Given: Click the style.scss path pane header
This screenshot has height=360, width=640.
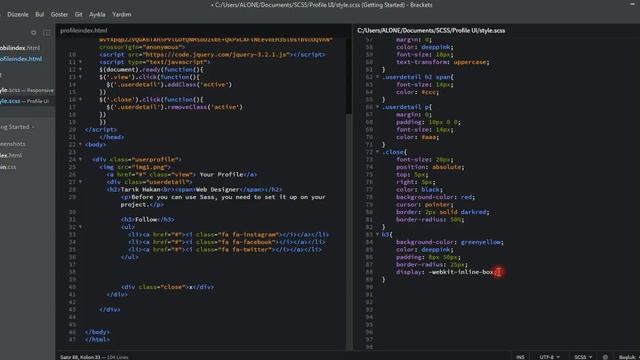Looking at the screenshot, I should point(431,30).
